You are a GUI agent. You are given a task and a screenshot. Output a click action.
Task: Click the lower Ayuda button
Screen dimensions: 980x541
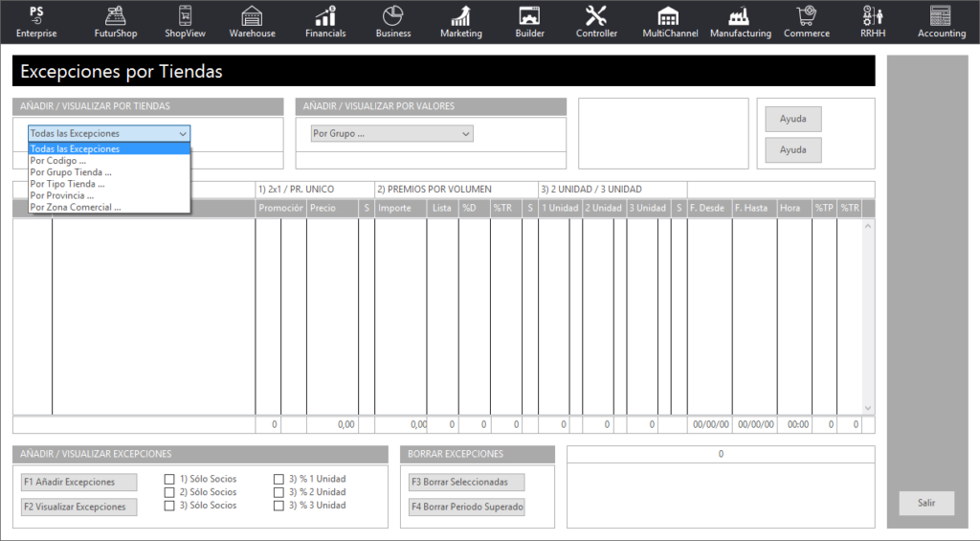coord(793,150)
